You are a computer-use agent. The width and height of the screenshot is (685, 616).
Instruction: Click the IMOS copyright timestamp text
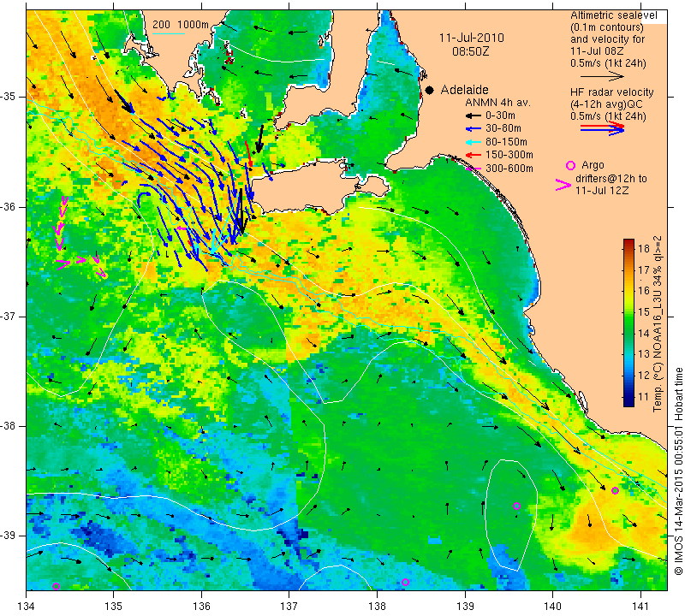coord(678,471)
